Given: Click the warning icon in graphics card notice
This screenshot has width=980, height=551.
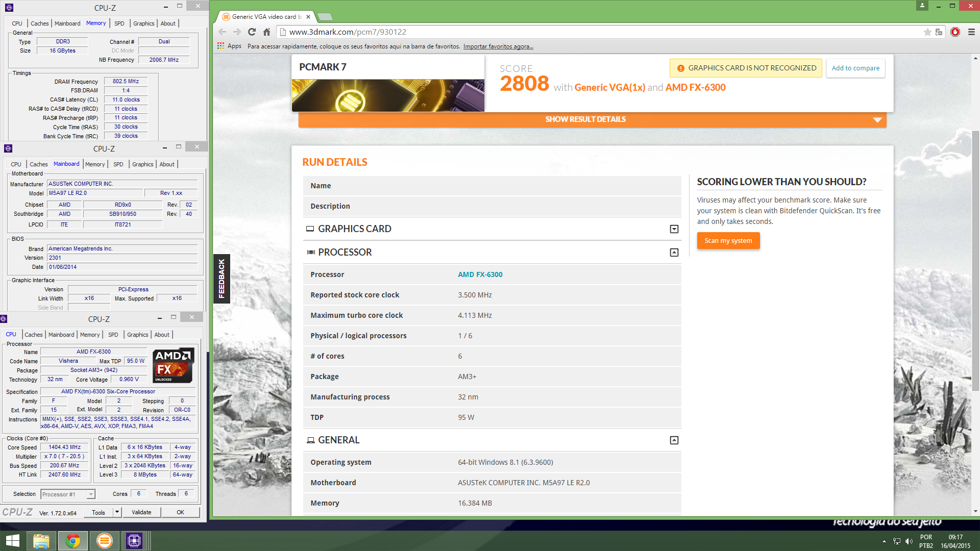Looking at the screenshot, I should tap(680, 68).
